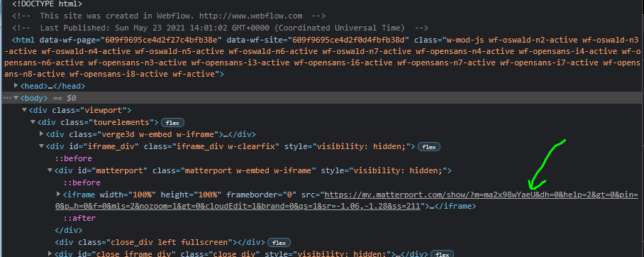Expand the verge3d w-embed div node

(41, 134)
